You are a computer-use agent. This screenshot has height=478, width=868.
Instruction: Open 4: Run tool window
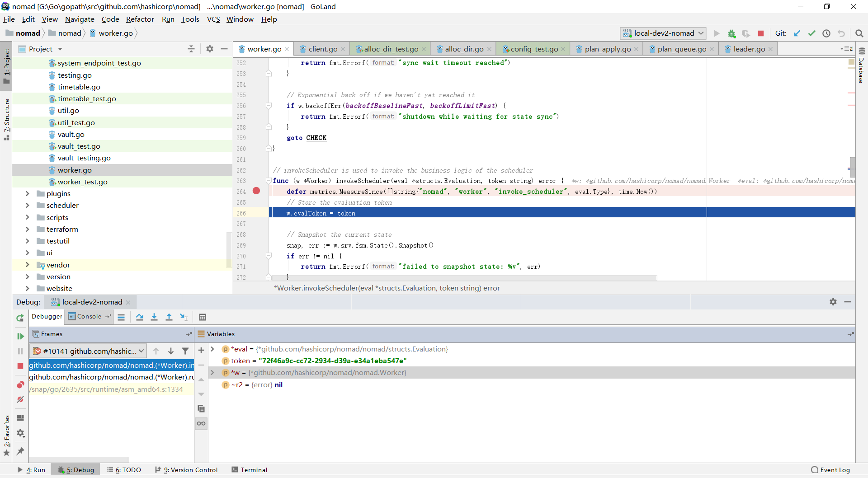click(x=31, y=470)
